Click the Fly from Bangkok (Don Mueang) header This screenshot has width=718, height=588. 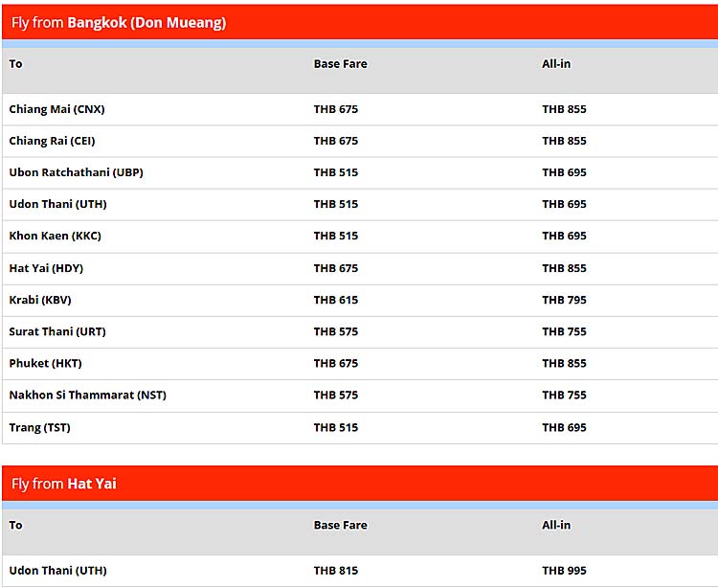(x=119, y=22)
